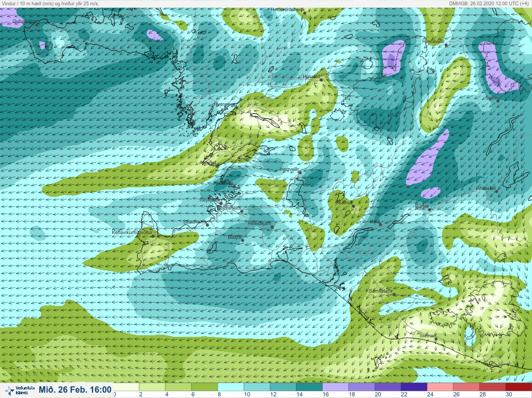This screenshot has height=398, width=532.
Task: Click the Veðurstofa Íslands logo
Action: coord(20,390)
